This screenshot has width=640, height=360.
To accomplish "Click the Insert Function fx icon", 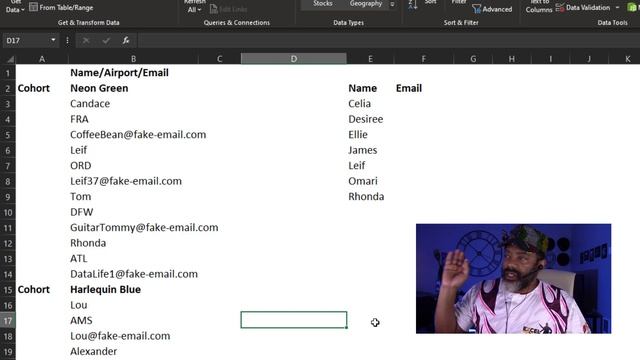I will coord(126,40).
